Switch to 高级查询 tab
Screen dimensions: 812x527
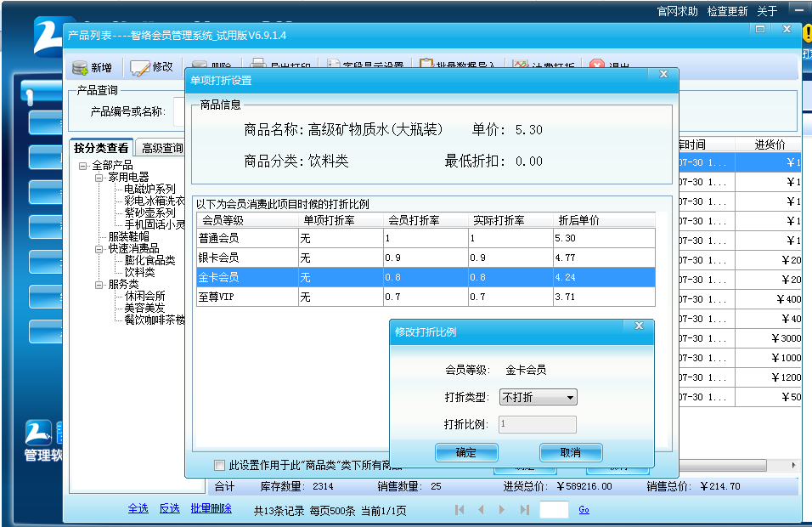[162, 148]
